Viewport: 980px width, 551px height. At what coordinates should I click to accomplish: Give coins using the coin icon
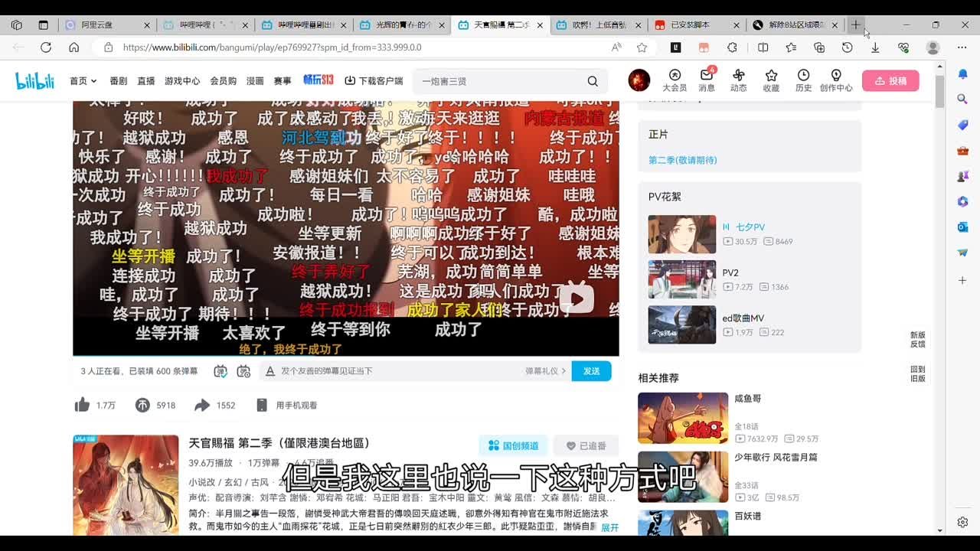coord(142,405)
